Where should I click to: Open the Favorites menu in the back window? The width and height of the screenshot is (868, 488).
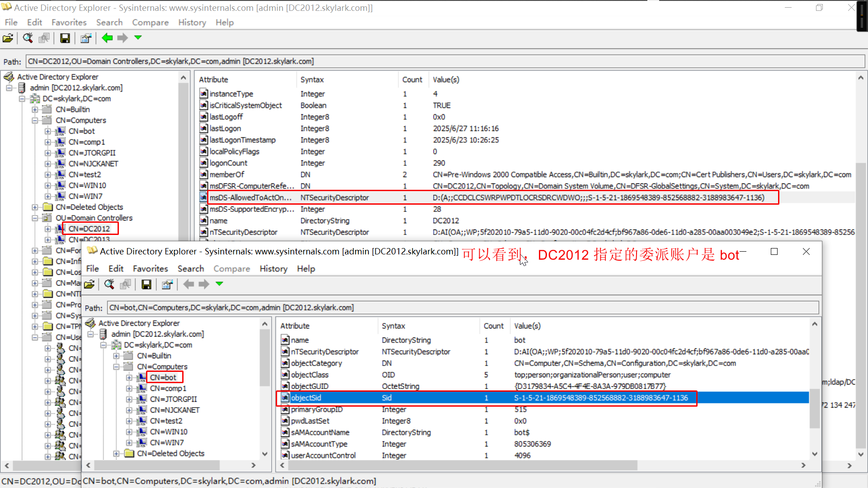pos(69,22)
